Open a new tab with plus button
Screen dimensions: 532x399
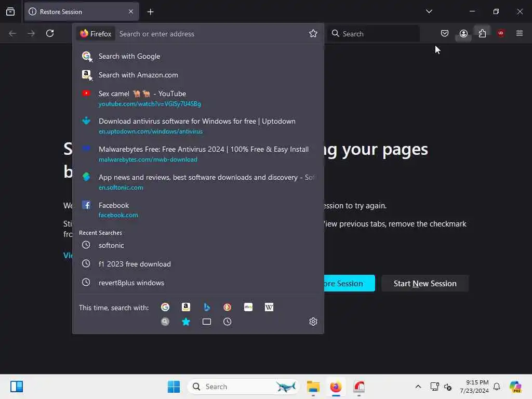point(150,12)
